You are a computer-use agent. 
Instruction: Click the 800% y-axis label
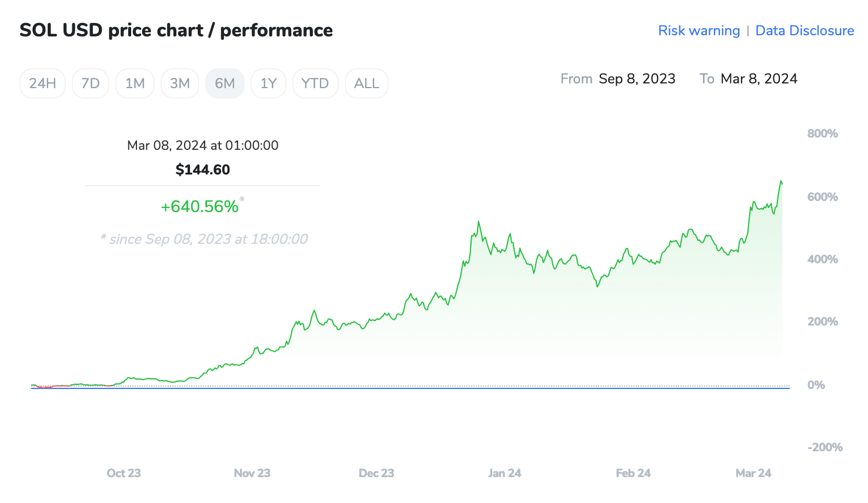(x=822, y=133)
